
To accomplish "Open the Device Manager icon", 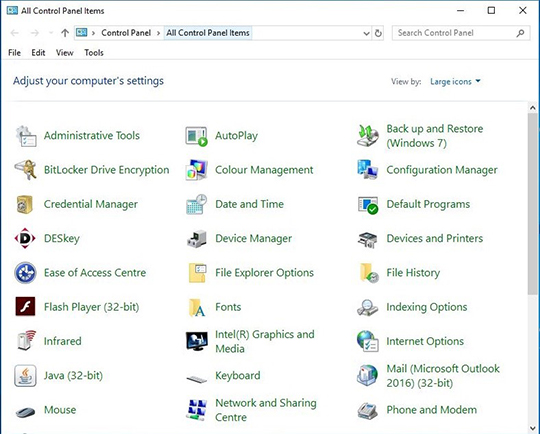I will (197, 239).
